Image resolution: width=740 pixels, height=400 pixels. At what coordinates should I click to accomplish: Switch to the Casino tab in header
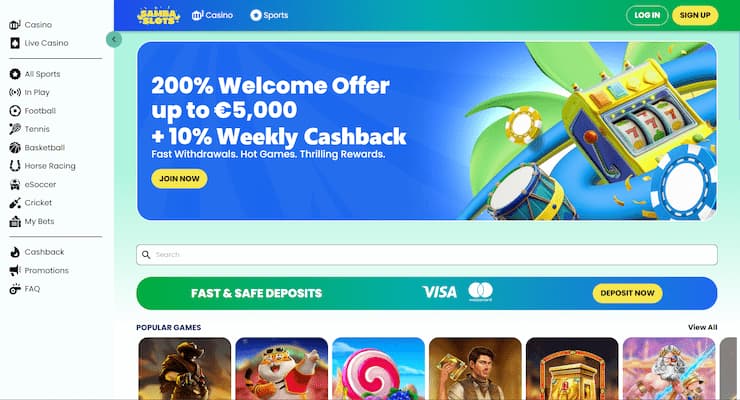click(x=212, y=15)
